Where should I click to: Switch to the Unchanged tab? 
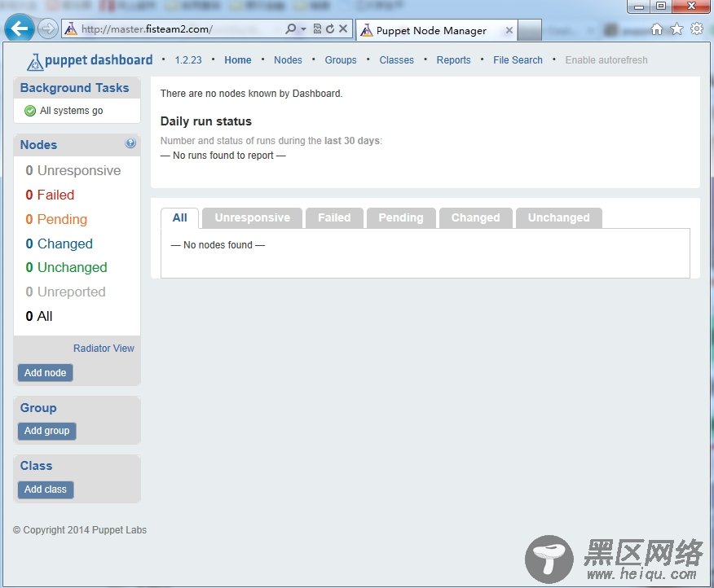pos(558,218)
